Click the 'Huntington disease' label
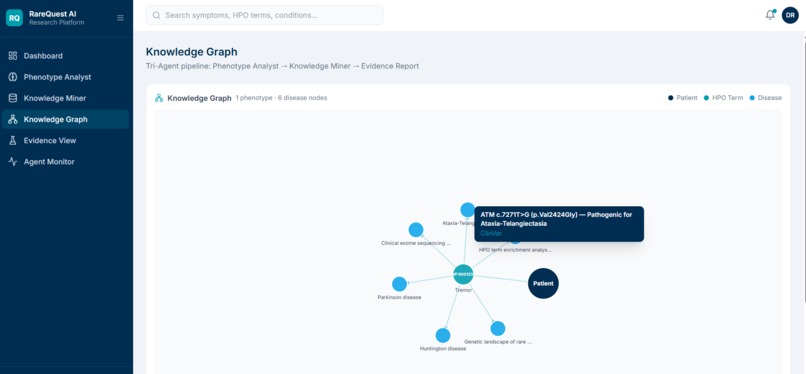The width and height of the screenshot is (806, 374). point(443,348)
